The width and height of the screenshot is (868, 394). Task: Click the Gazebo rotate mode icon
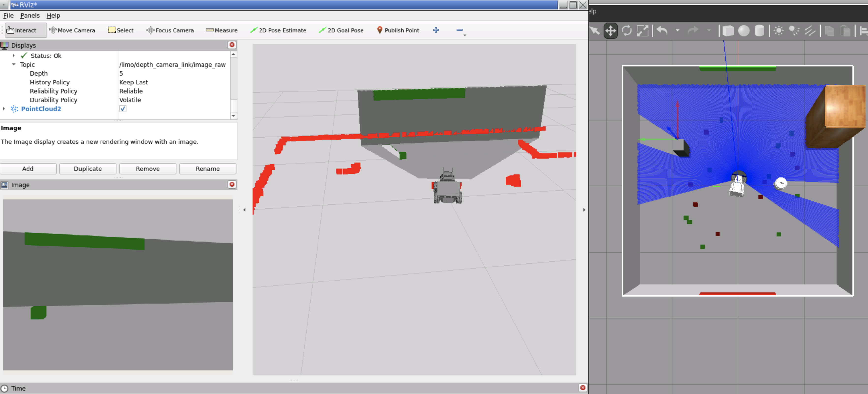click(626, 31)
